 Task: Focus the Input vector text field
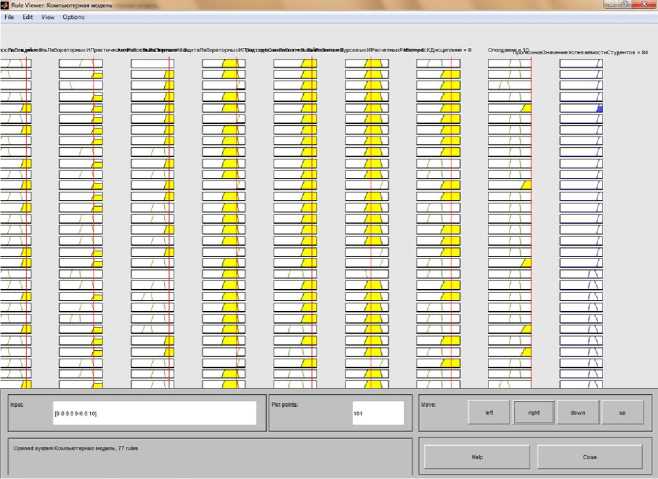pos(154,413)
